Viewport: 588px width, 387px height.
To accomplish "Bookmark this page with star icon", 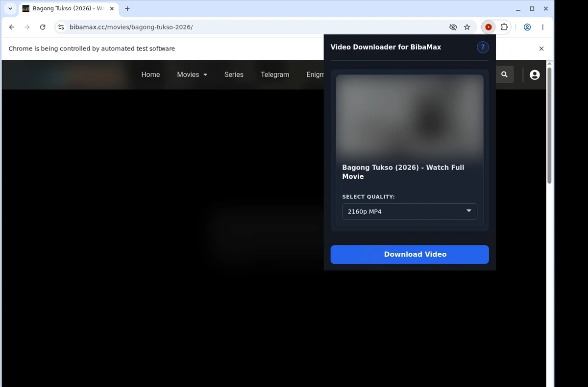I will (x=467, y=27).
